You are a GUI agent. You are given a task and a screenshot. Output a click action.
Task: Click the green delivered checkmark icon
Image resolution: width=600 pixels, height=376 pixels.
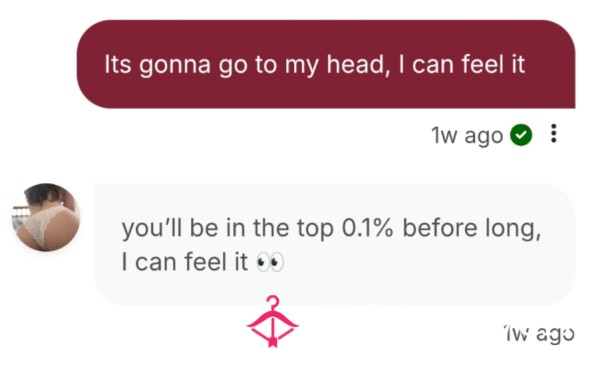(521, 135)
